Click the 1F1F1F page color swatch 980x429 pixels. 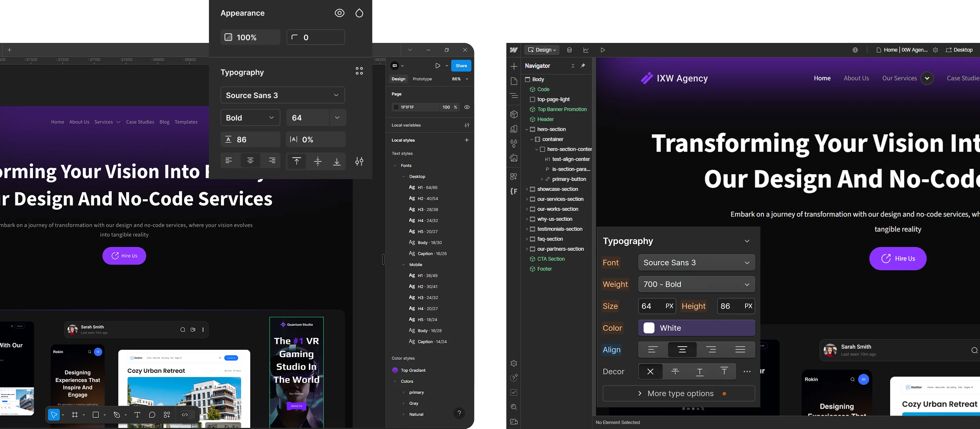point(396,107)
